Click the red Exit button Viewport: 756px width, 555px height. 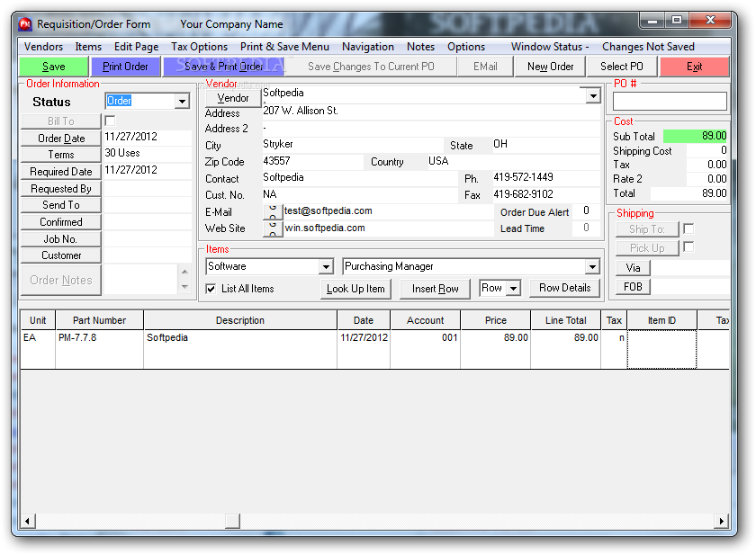point(694,67)
